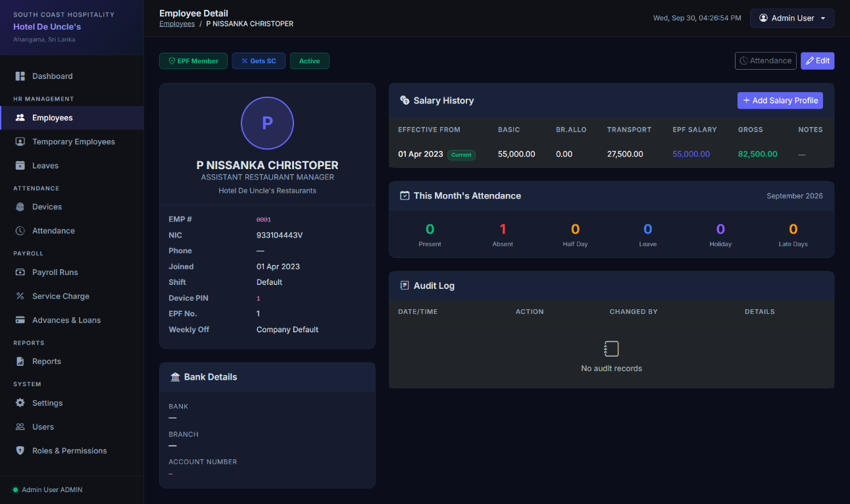Click the Leaves calendar icon

pos(20,166)
